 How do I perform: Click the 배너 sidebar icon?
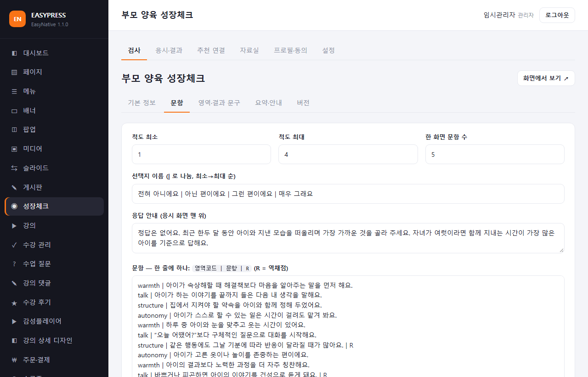[14, 111]
